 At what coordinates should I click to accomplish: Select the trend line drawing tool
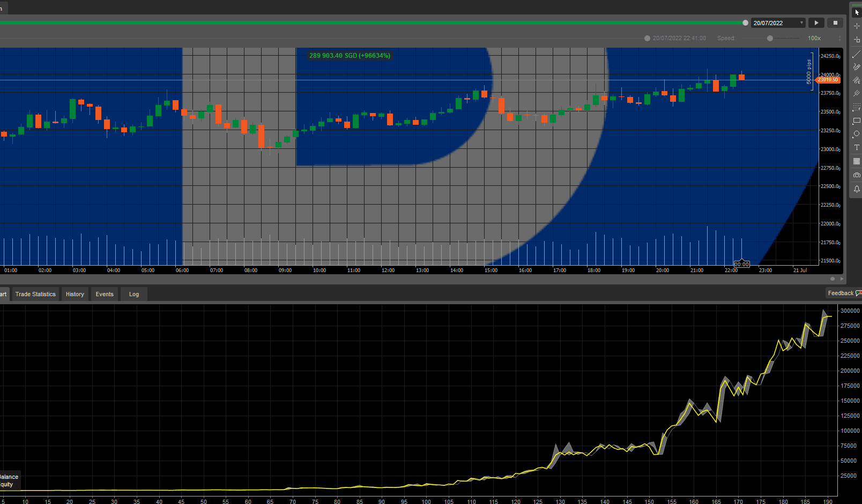pyautogui.click(x=856, y=54)
